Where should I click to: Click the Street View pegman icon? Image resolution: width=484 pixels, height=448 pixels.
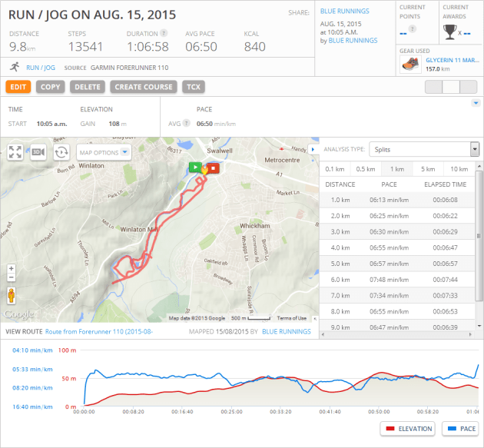12,296
